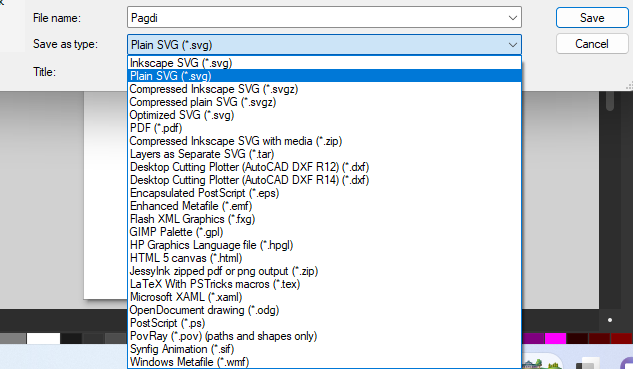The image size is (633, 369).
Task: Choose GIMP Palette (*.gpl) type
Action: 324,232
